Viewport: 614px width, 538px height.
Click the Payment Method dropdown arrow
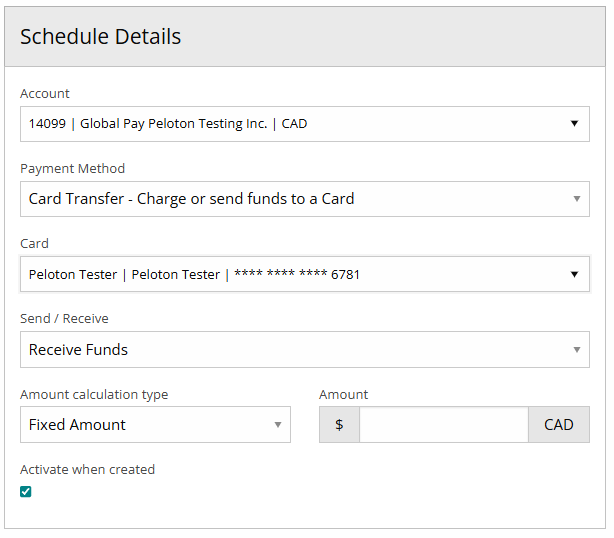[576, 199]
